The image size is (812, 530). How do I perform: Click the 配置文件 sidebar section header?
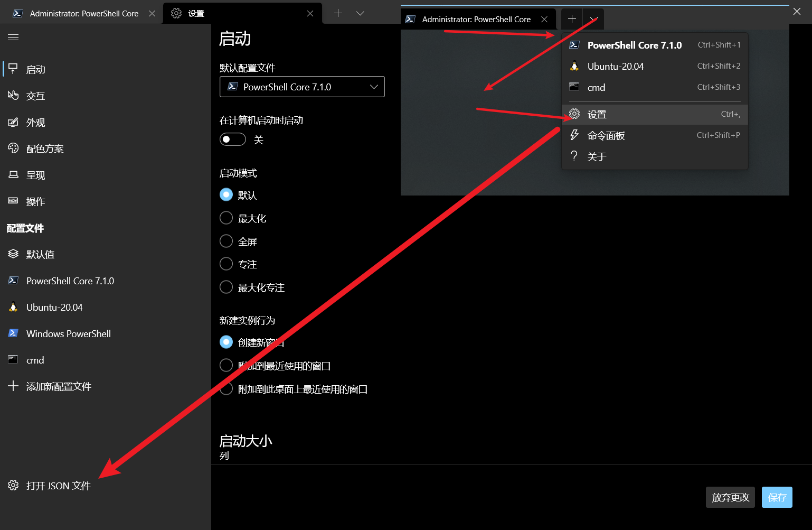(25, 228)
